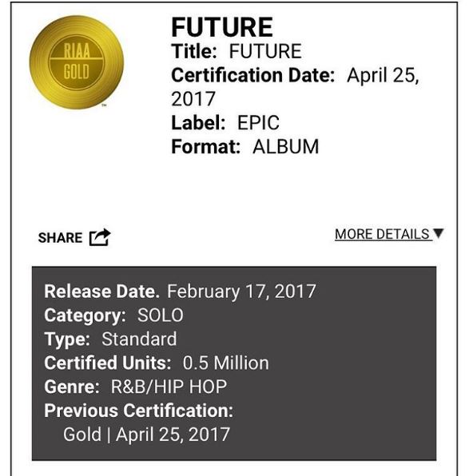Click the FUTURE artist heading
The height and width of the screenshot is (476, 469).
[222, 27]
